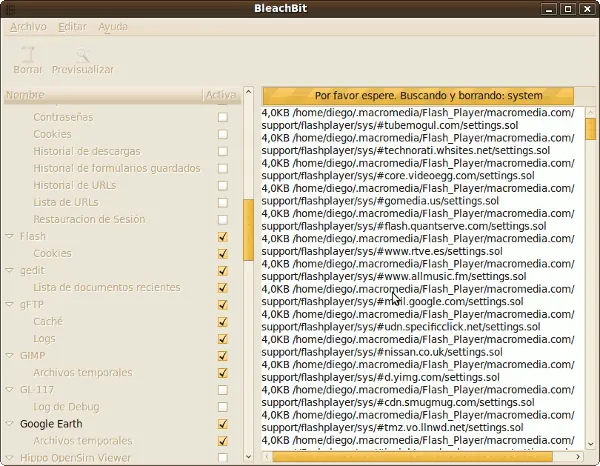Enable the Contraseñas checkbox
The image size is (600, 466).
coord(223,117)
